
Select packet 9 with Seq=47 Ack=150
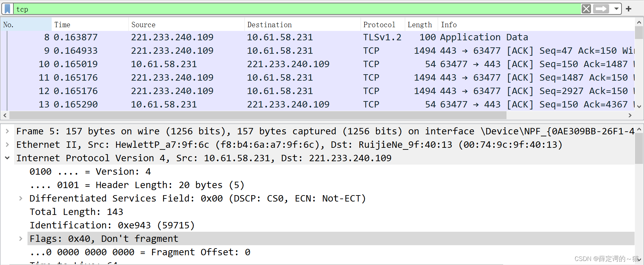pyautogui.click(x=318, y=51)
